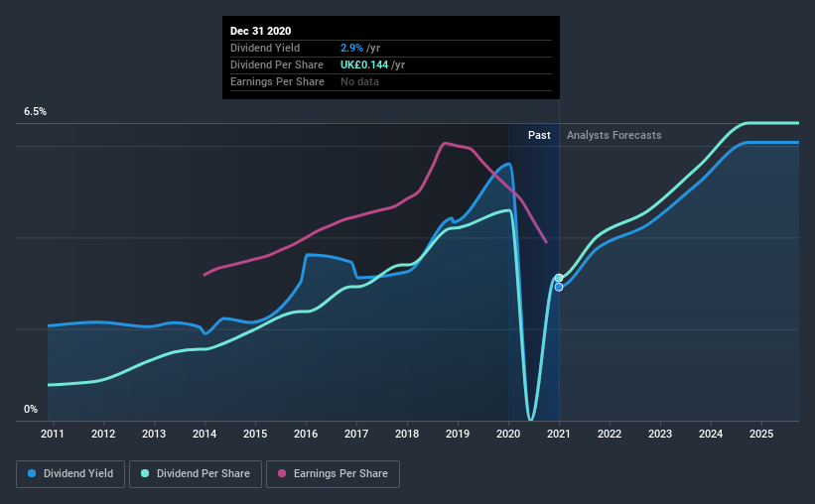The height and width of the screenshot is (504, 815).
Task: Toggle the Dividend Per Share series
Action: (x=196, y=474)
